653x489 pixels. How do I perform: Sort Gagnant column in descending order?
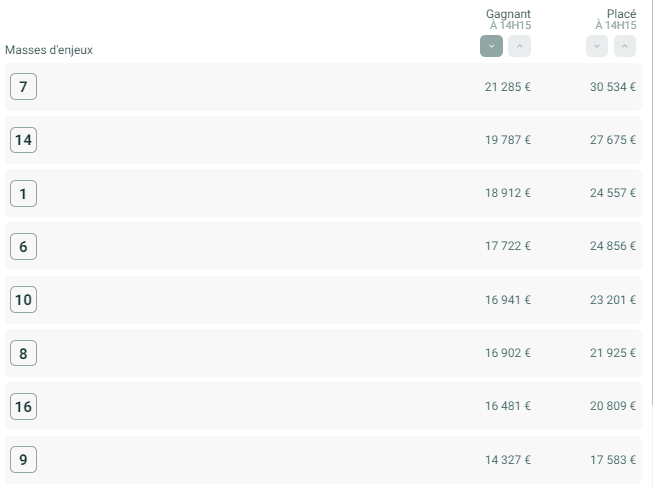tap(491, 46)
